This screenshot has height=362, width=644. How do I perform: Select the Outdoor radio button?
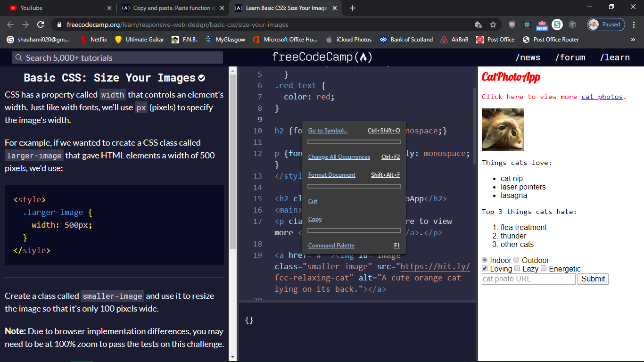pyautogui.click(x=516, y=260)
